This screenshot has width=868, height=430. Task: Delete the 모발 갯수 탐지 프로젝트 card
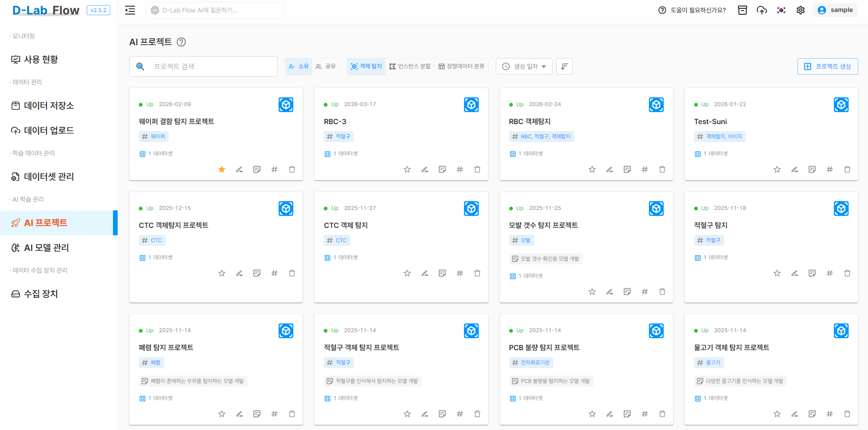[662, 292]
